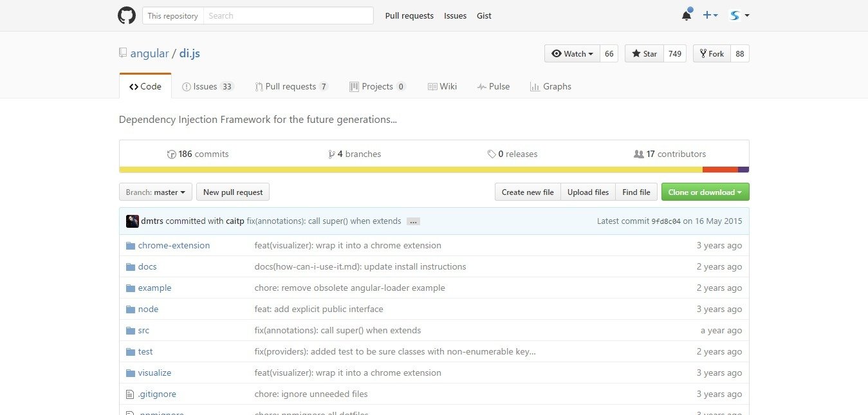The height and width of the screenshot is (415, 868).
Task: Click the docs folder icon
Action: tap(131, 267)
